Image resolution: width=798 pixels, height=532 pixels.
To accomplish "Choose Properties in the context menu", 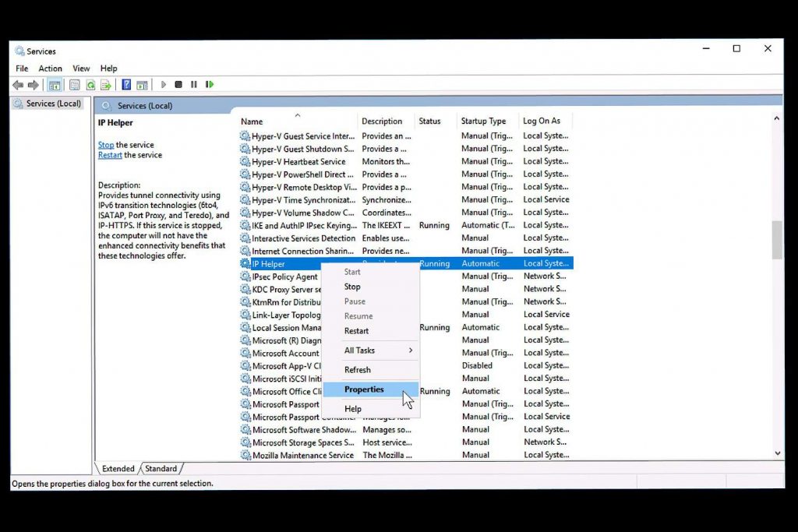I will coord(364,389).
